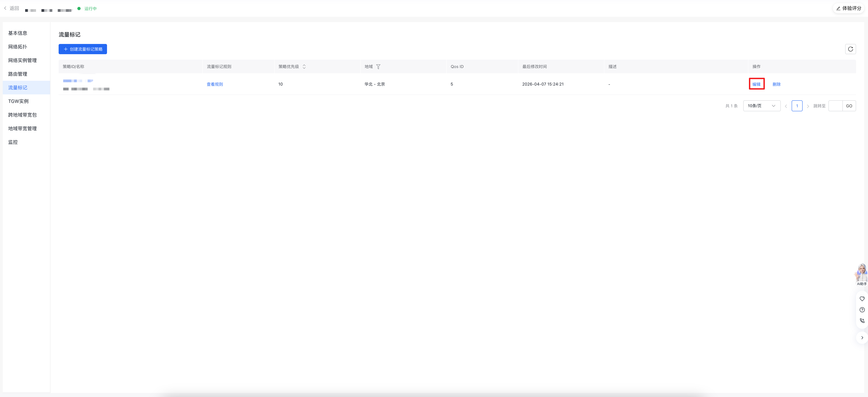
Task: Click the 运行中 status label
Action: tap(90, 9)
